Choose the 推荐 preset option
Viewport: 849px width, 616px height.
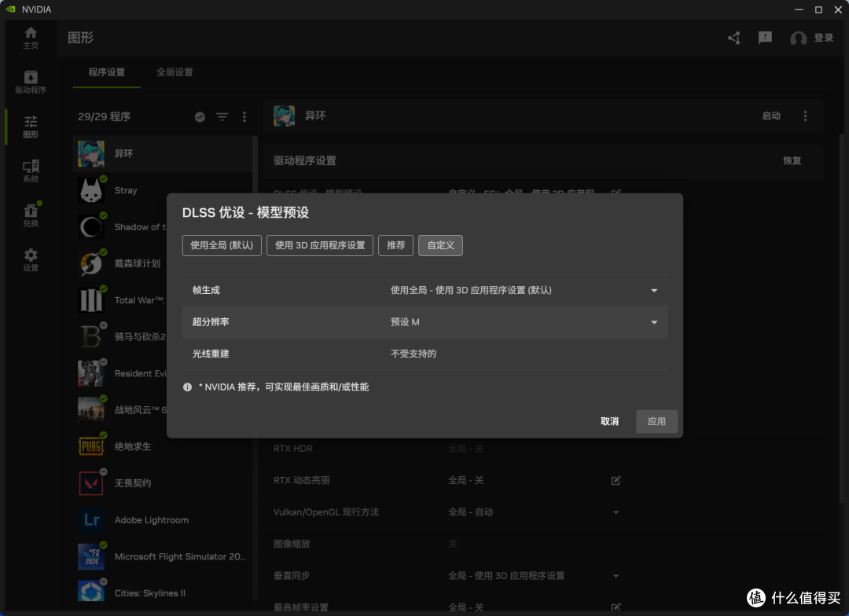click(395, 245)
